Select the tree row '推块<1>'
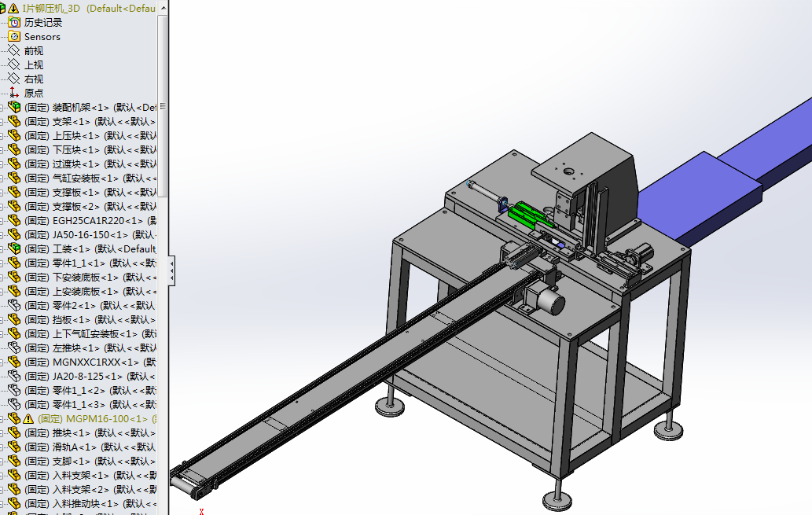This screenshot has width=812, height=515. [79, 432]
